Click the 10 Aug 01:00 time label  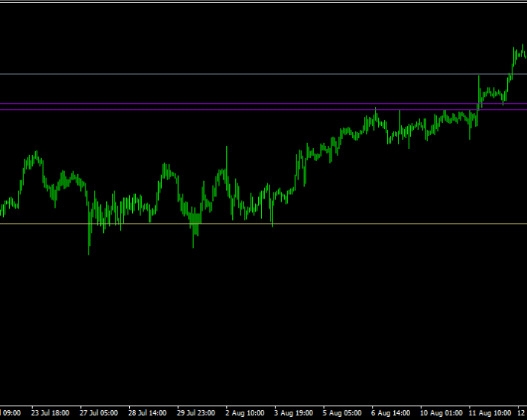[x=441, y=412]
